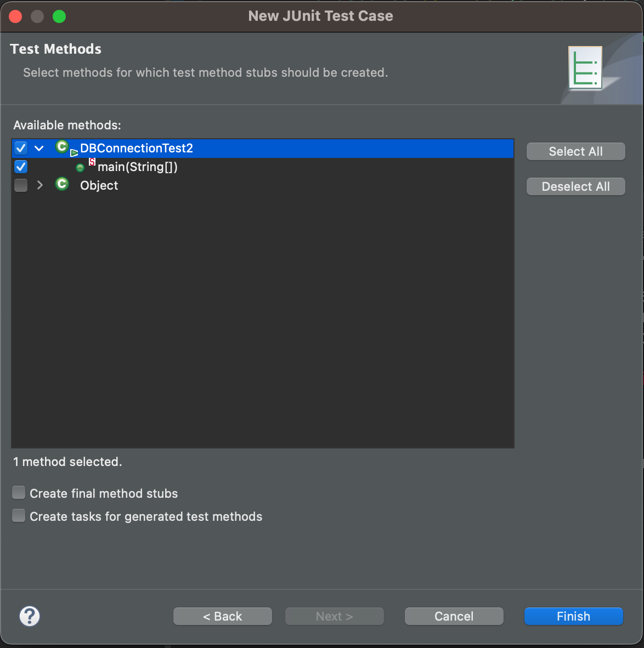
Task: Click the test methods wizard banner icon
Action: click(585, 68)
